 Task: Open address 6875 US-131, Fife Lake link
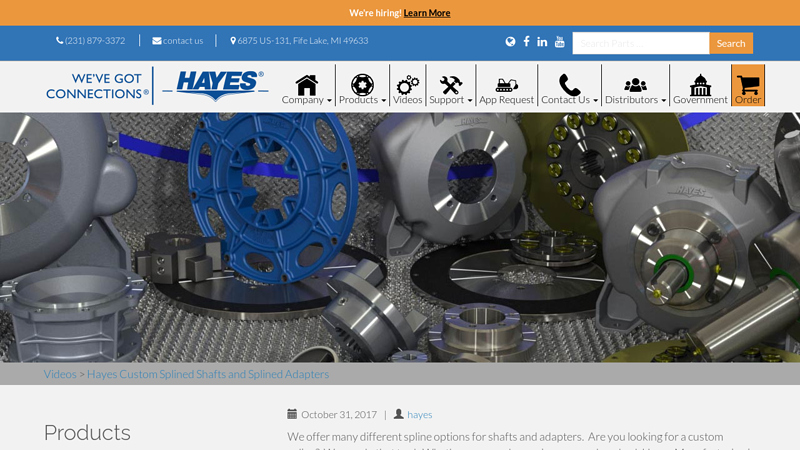coord(303,40)
